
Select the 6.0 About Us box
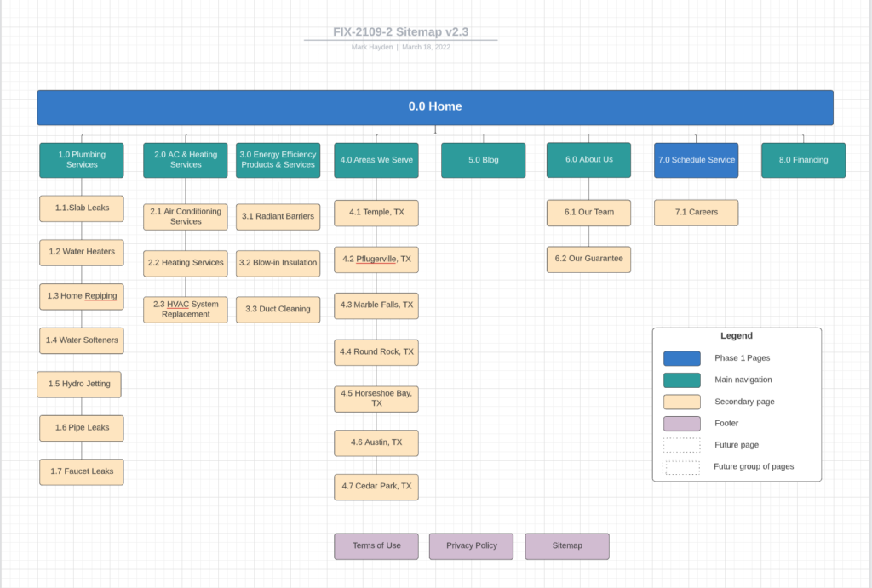[588, 160]
